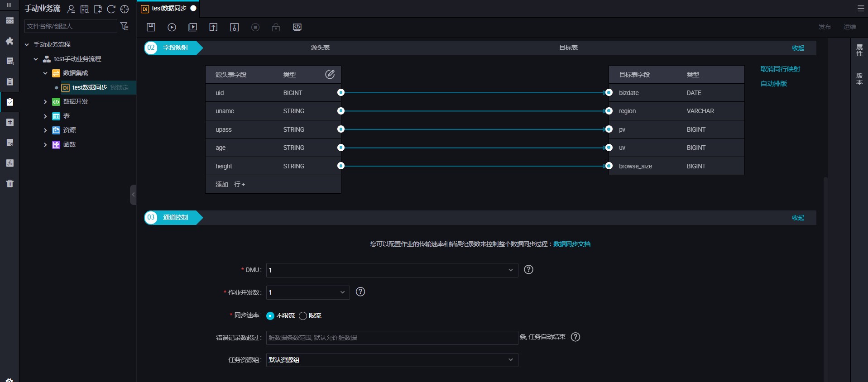868x382 pixels.
Task: Click the submit (upload arrow) toolbar icon
Action: pos(213,27)
